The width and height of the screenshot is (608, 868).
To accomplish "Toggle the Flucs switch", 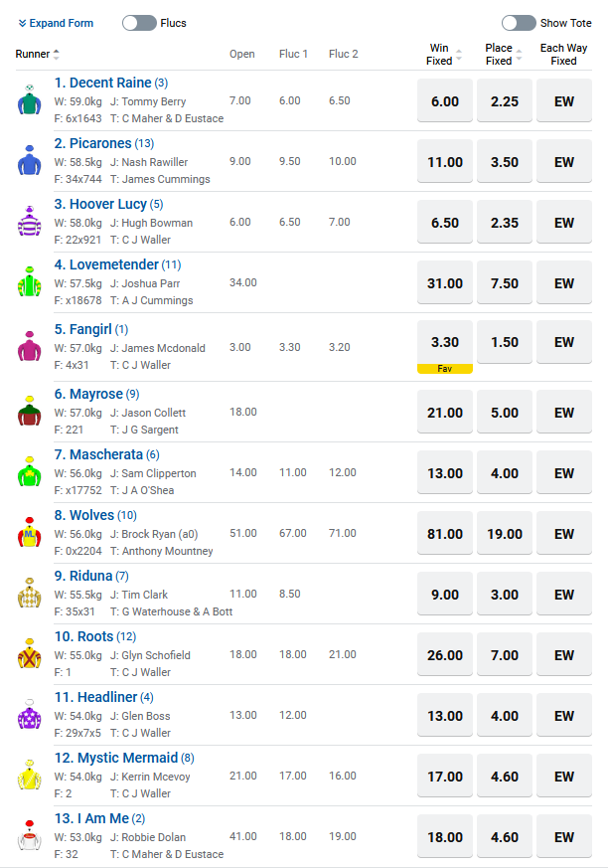I will [x=139, y=23].
